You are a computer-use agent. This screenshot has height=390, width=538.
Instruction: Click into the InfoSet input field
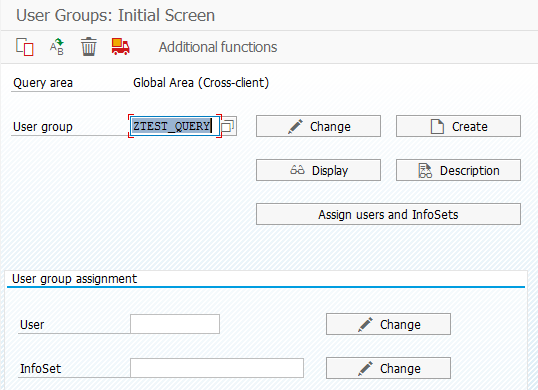217,368
